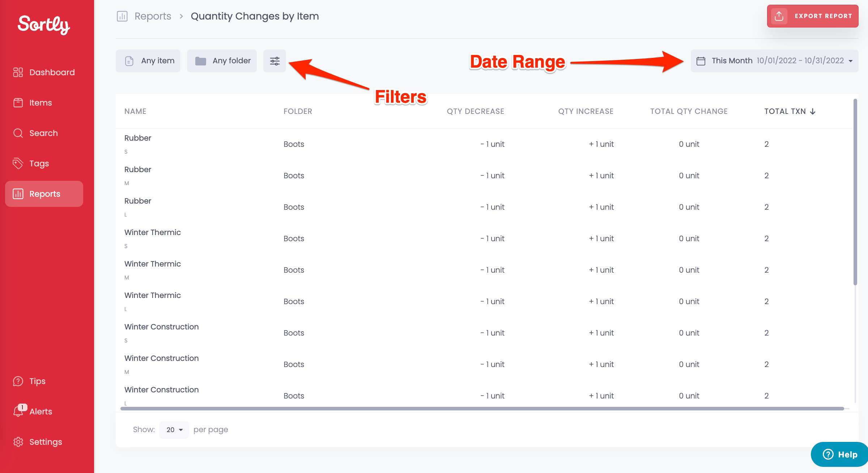Click the Help button
This screenshot has width=868, height=473.
click(x=839, y=454)
